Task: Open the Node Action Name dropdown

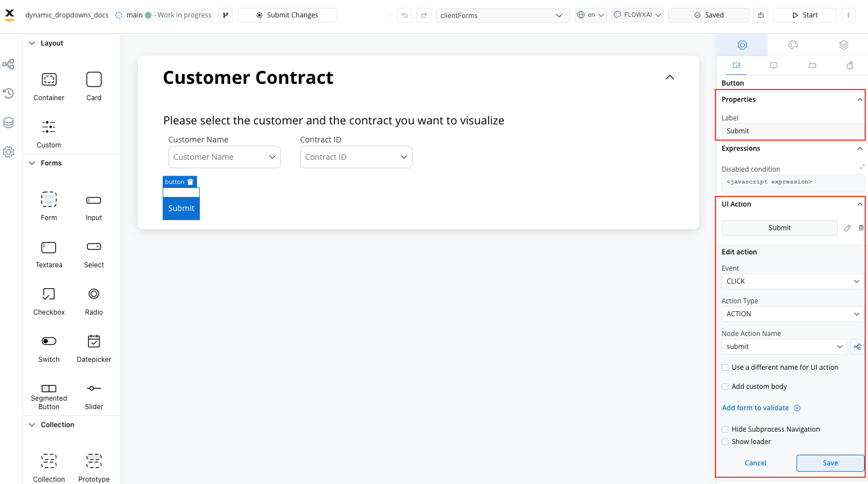Action: tap(785, 347)
